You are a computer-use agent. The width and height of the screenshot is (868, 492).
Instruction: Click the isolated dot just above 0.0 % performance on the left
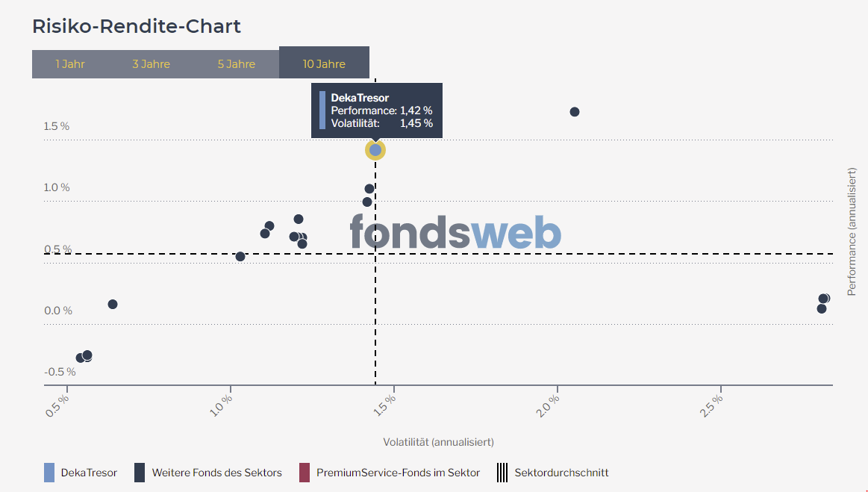coord(113,304)
